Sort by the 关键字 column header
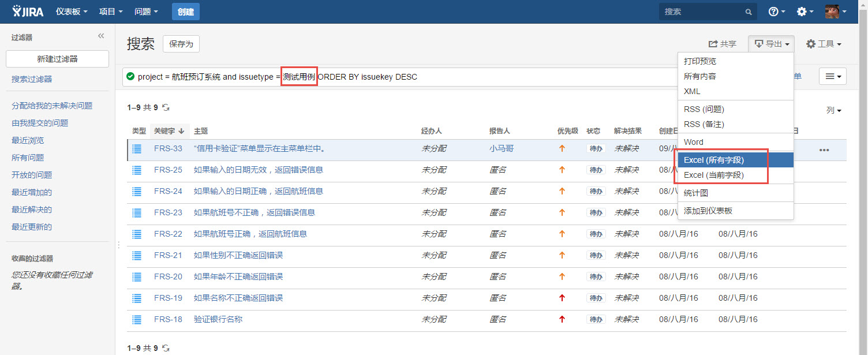The height and width of the screenshot is (355, 868). 169,131
